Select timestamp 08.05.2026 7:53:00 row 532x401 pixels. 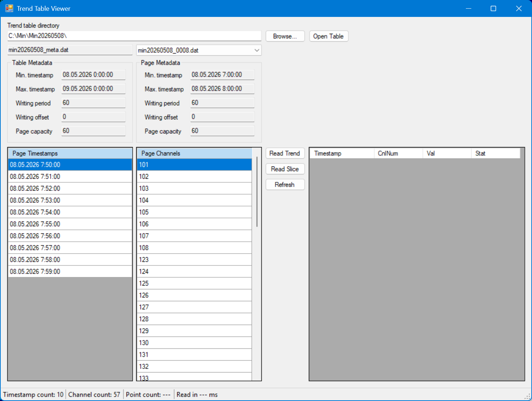[x=70, y=200]
